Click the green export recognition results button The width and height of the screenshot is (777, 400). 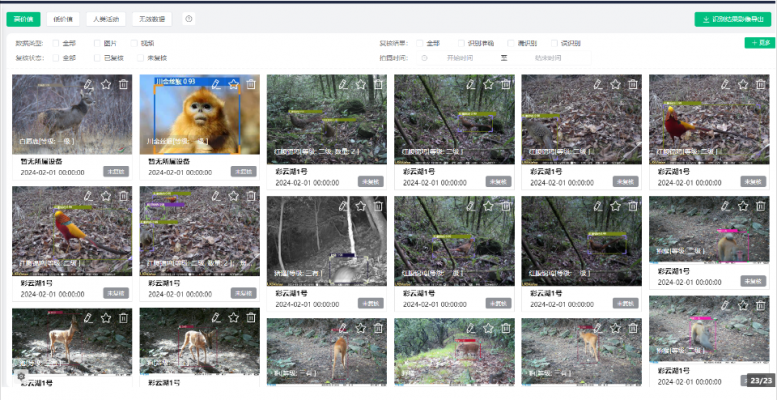tap(732, 19)
